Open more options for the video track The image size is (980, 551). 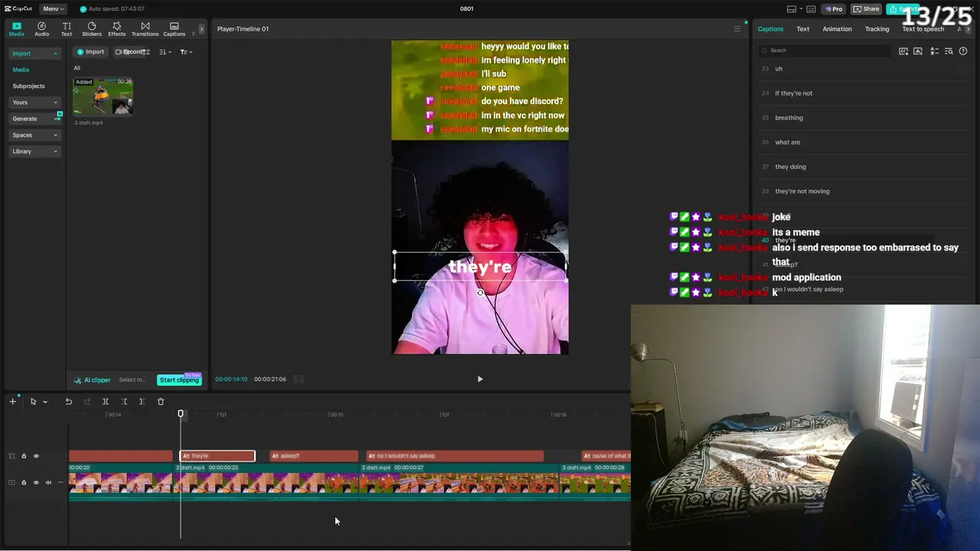pyautogui.click(x=60, y=482)
